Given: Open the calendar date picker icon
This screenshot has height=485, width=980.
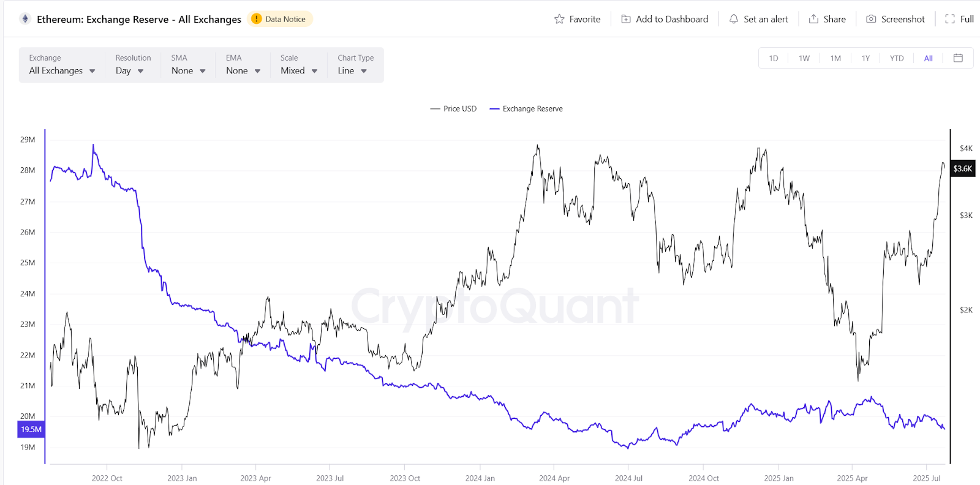Looking at the screenshot, I should click(x=959, y=58).
